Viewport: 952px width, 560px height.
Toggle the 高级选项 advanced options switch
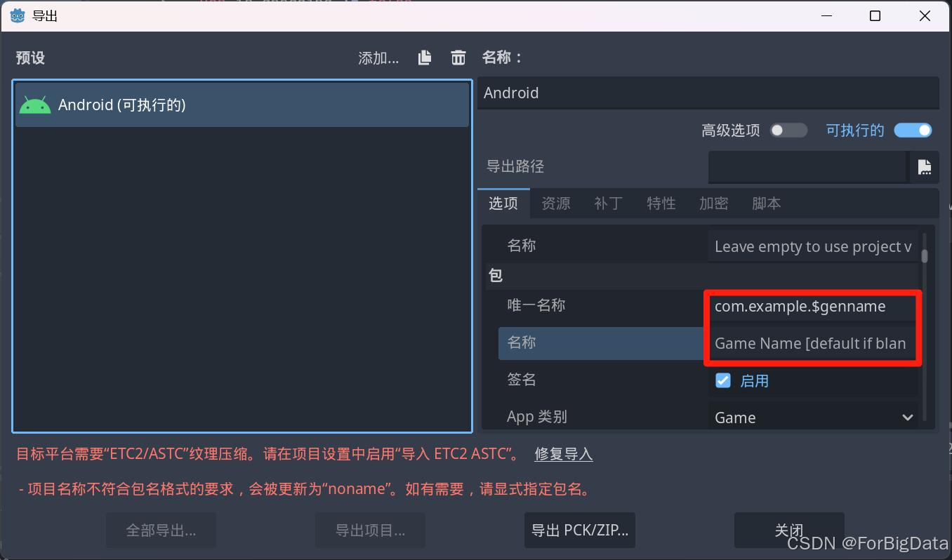pyautogui.click(x=788, y=131)
